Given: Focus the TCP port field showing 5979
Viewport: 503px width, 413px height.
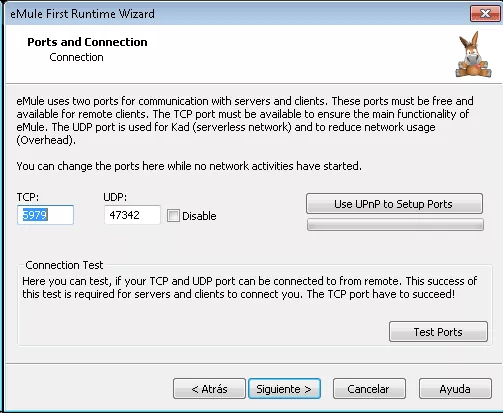Looking at the screenshot, I should tap(45, 215).
